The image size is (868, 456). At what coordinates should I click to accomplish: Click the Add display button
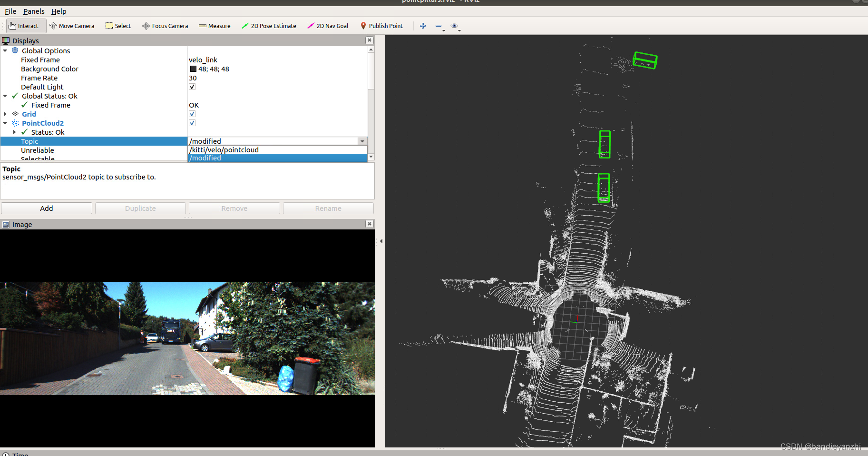click(x=46, y=208)
